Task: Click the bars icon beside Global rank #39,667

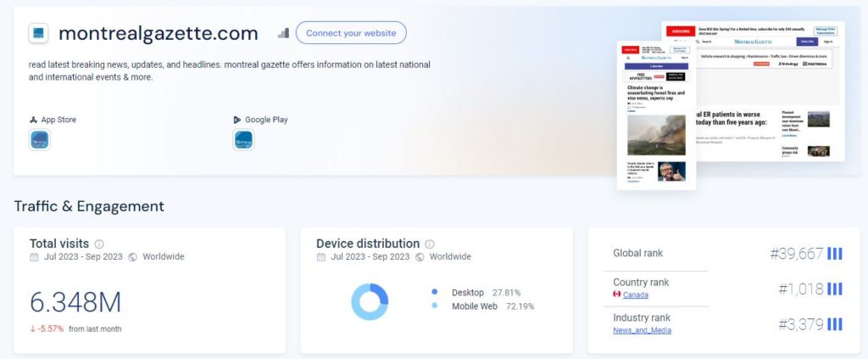Action: [x=835, y=254]
